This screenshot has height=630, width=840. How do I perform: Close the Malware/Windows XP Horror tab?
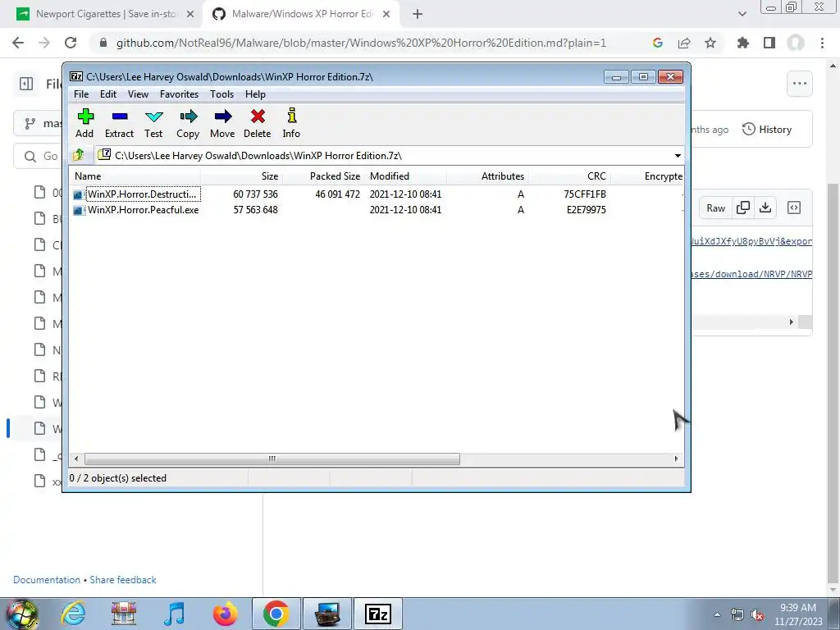[386, 14]
